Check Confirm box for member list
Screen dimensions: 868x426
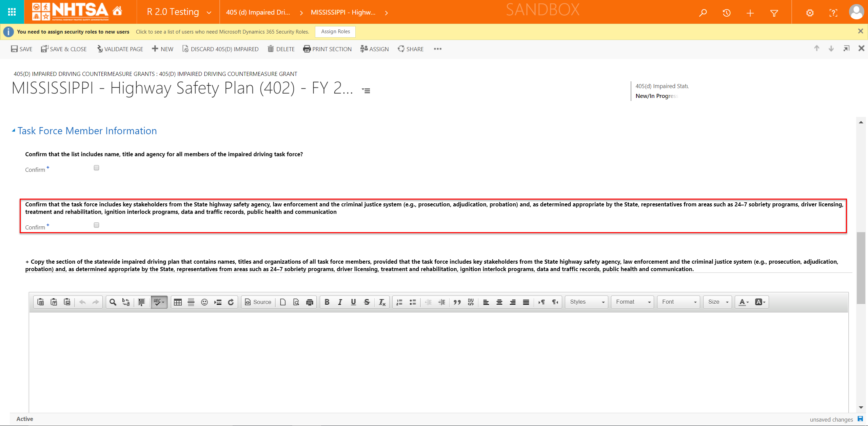97,168
